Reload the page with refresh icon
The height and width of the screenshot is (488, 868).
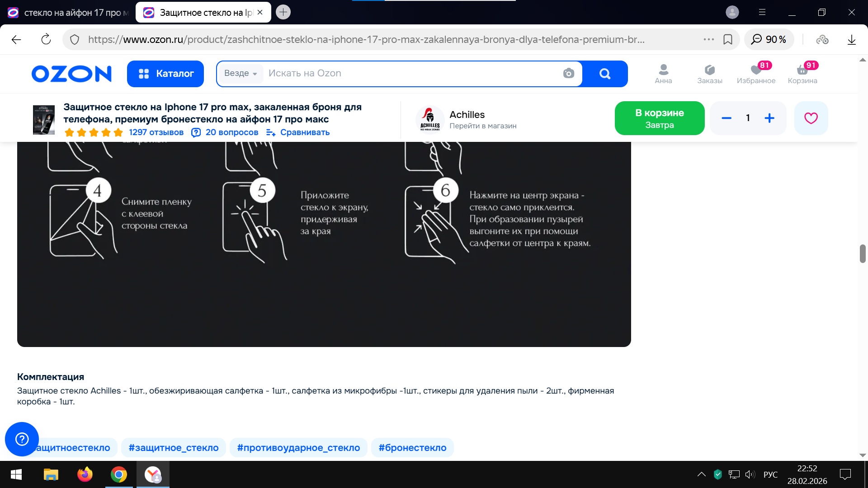pyautogui.click(x=46, y=39)
